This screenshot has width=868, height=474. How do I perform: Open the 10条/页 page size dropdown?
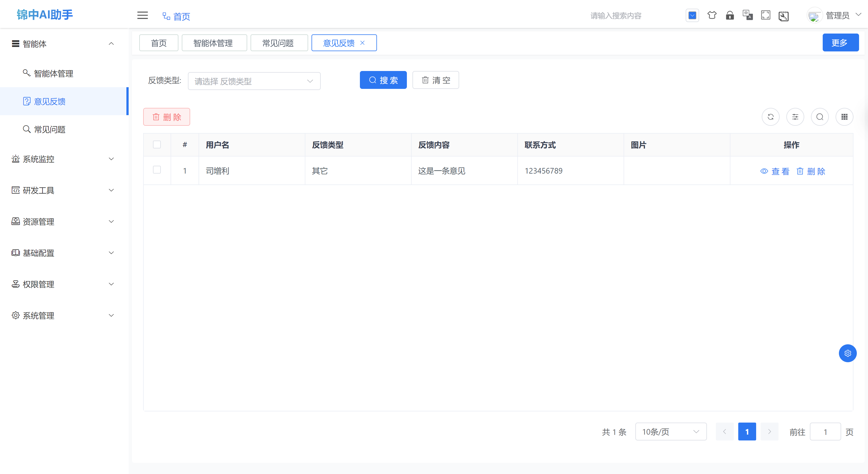coord(671,432)
